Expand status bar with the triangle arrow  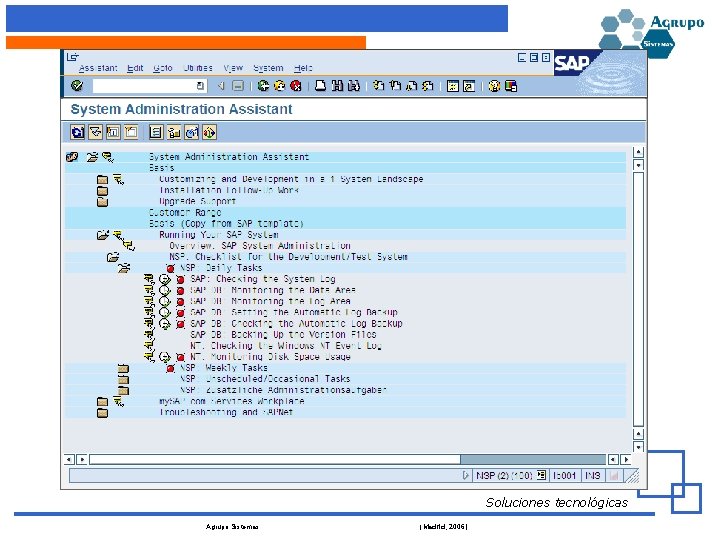tap(465, 476)
